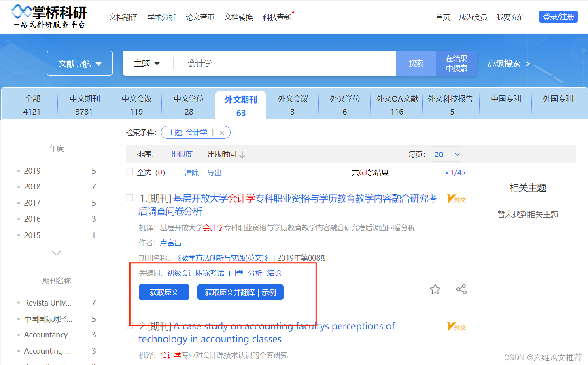This screenshot has width=588, height=365.
Task: Click the 外文 badge beside the first article
Action: coord(456,199)
